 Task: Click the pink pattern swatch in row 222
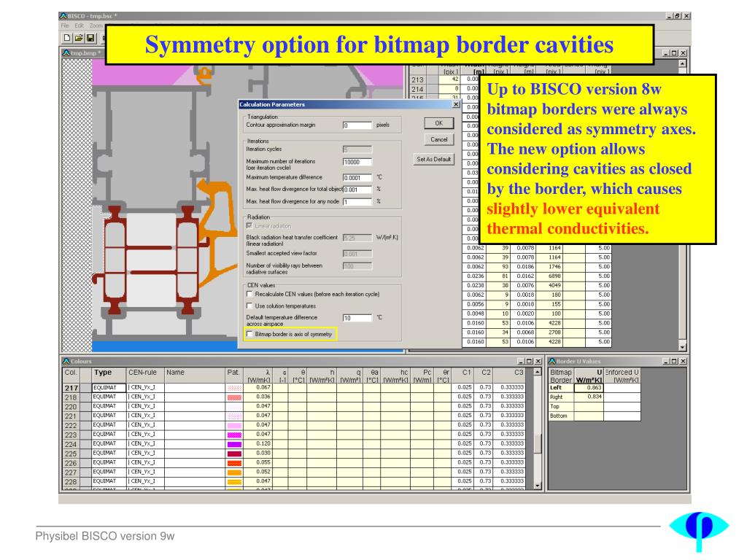coord(234,425)
